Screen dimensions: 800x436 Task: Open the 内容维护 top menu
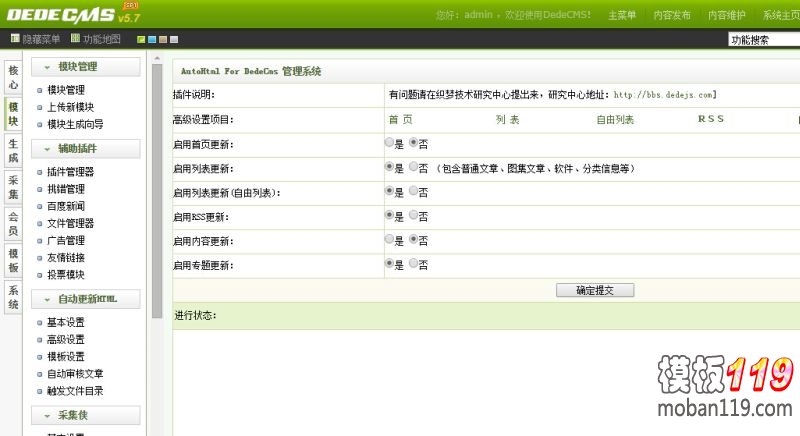pyautogui.click(x=727, y=15)
